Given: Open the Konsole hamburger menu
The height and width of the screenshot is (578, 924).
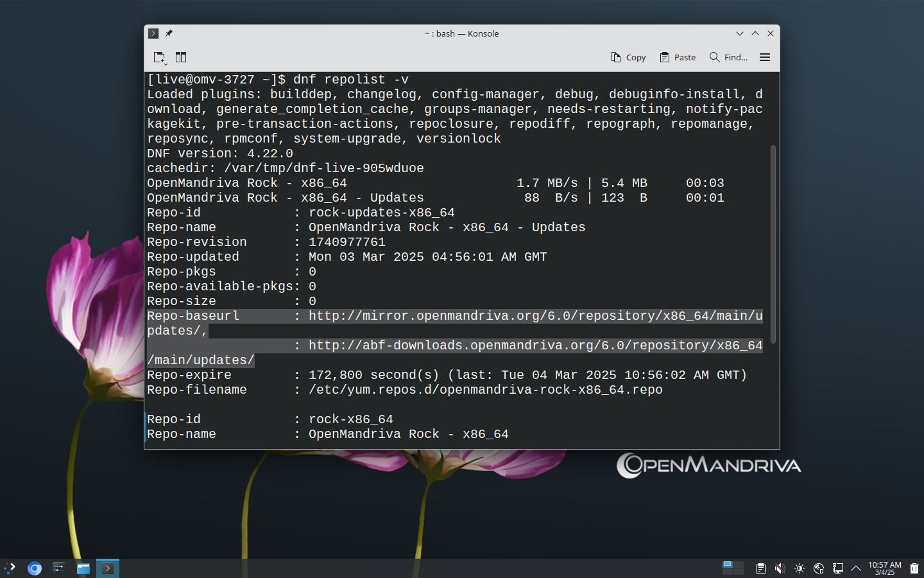Looking at the screenshot, I should coord(765,57).
